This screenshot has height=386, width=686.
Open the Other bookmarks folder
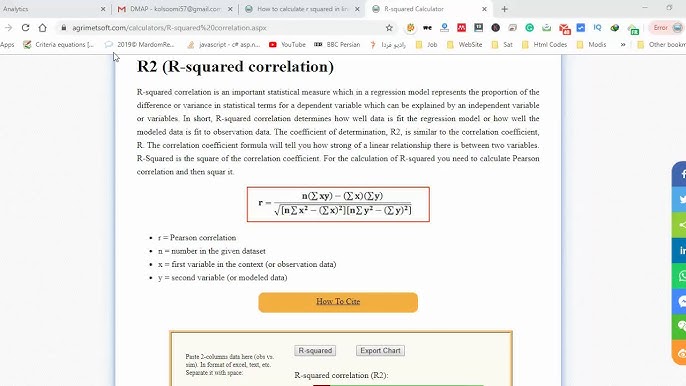(661, 45)
